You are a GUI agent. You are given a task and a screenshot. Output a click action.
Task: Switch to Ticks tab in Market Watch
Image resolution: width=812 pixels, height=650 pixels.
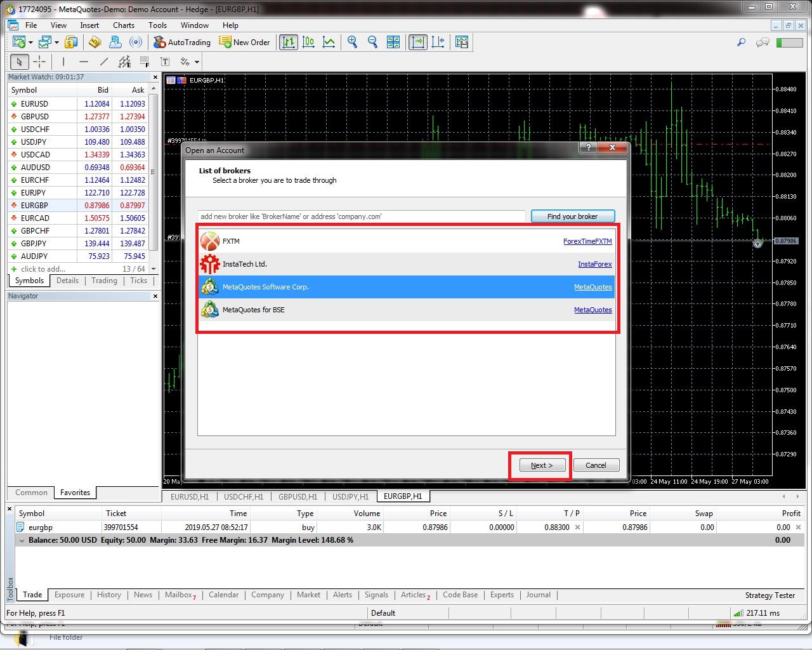(x=138, y=281)
